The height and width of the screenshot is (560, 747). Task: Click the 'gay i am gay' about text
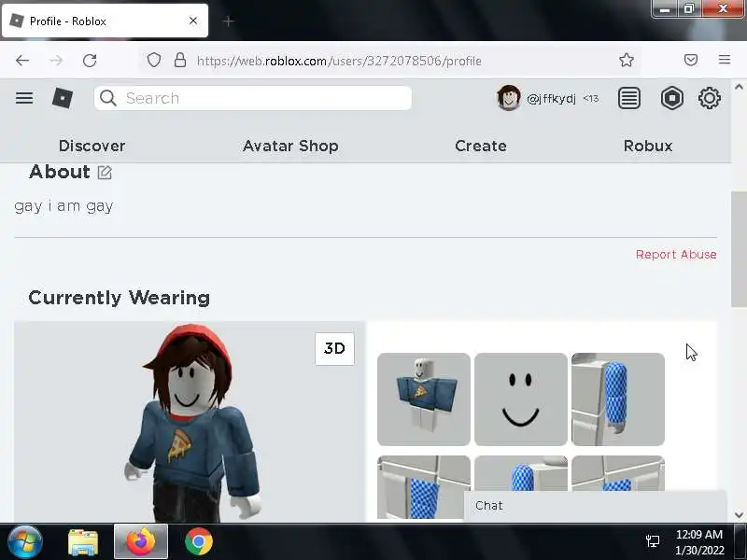63,206
